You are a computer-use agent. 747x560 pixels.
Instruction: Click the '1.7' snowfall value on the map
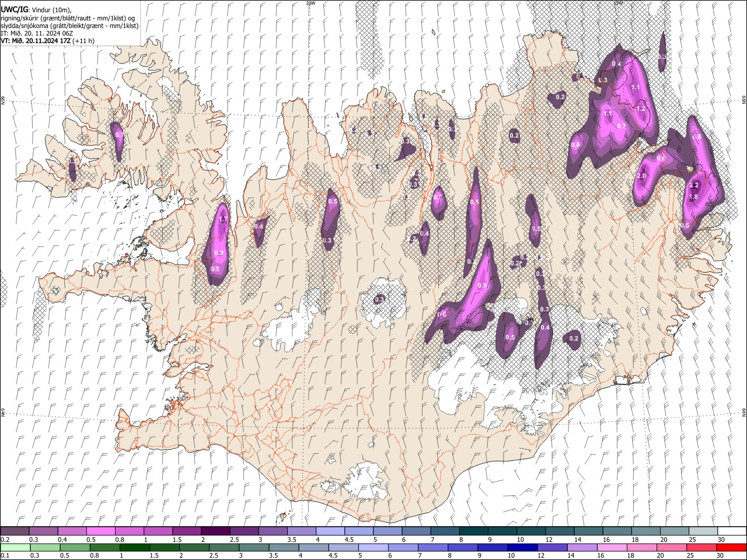pyautogui.click(x=222, y=219)
